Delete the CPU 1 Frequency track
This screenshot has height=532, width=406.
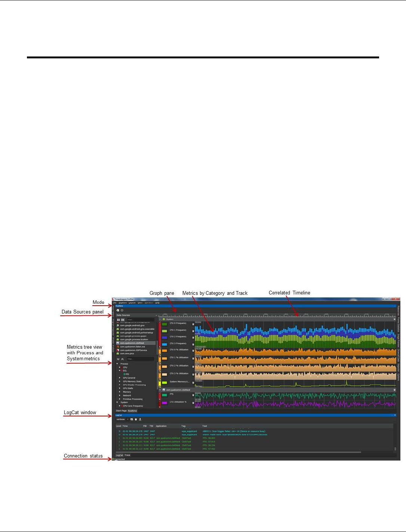click(x=193, y=331)
